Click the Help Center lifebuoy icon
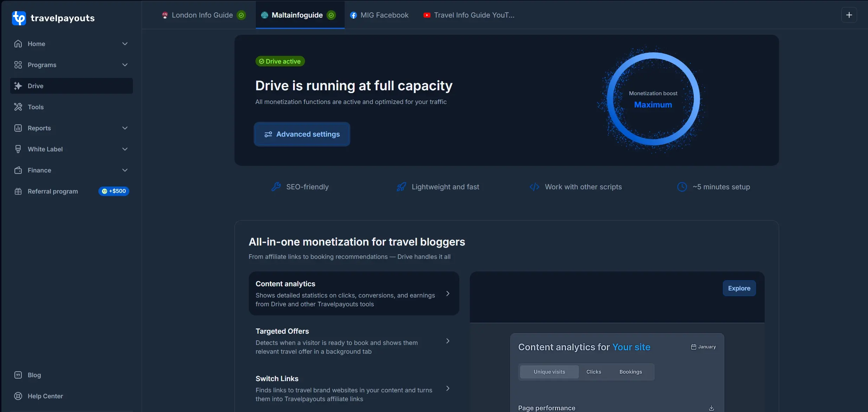 pos(18,396)
